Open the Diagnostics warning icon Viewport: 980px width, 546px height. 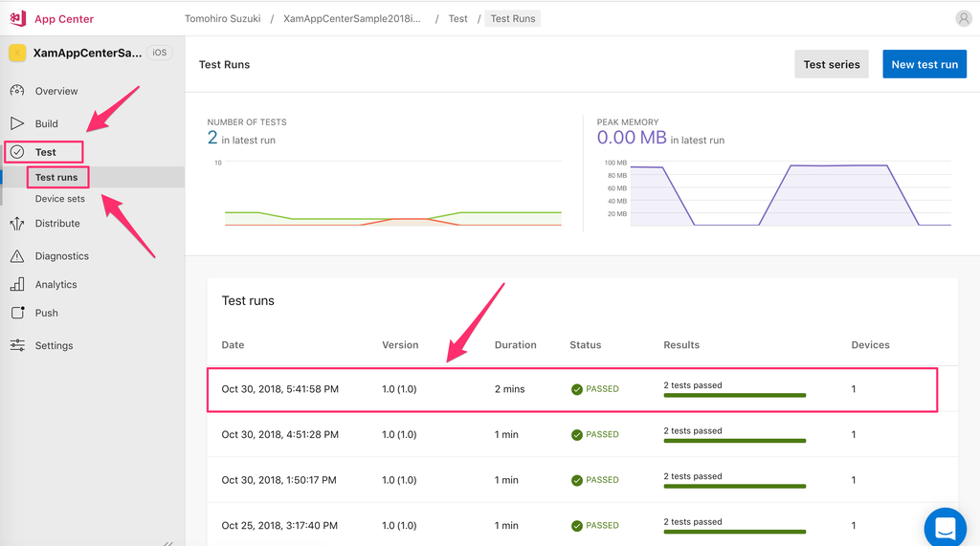17,256
